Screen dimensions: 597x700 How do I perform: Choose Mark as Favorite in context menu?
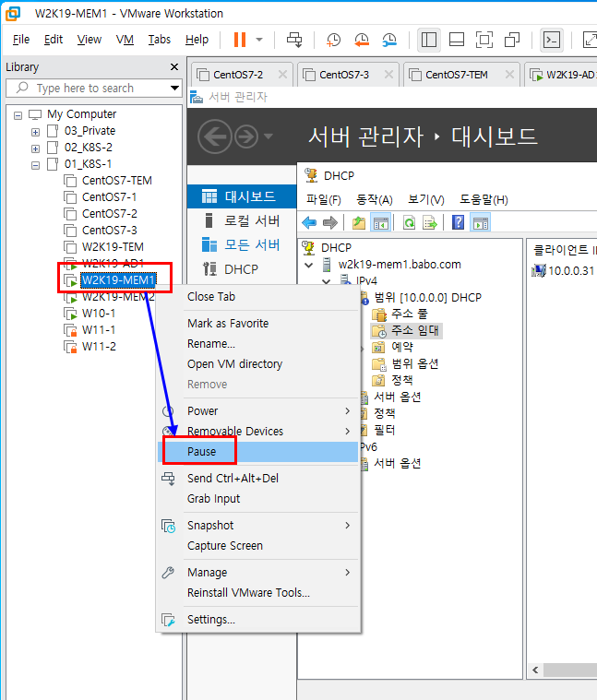tap(258, 323)
